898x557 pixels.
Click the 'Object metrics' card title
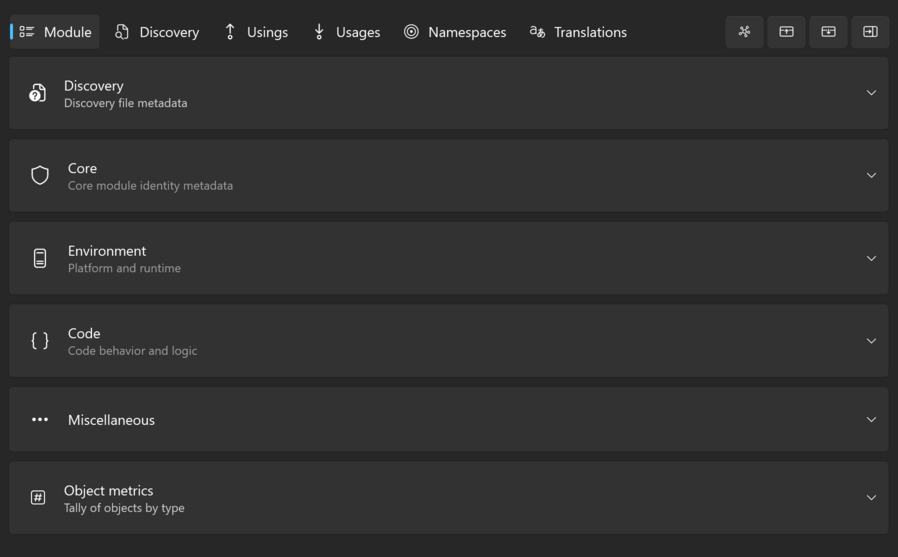point(108,491)
